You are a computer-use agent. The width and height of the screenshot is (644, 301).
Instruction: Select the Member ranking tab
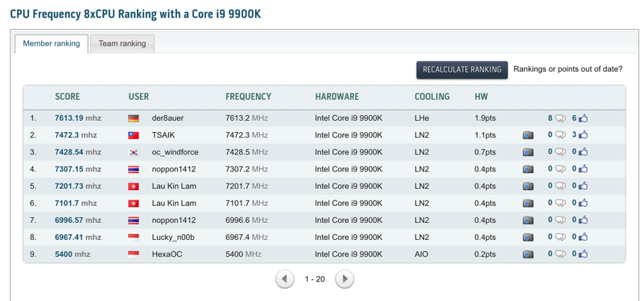point(52,43)
